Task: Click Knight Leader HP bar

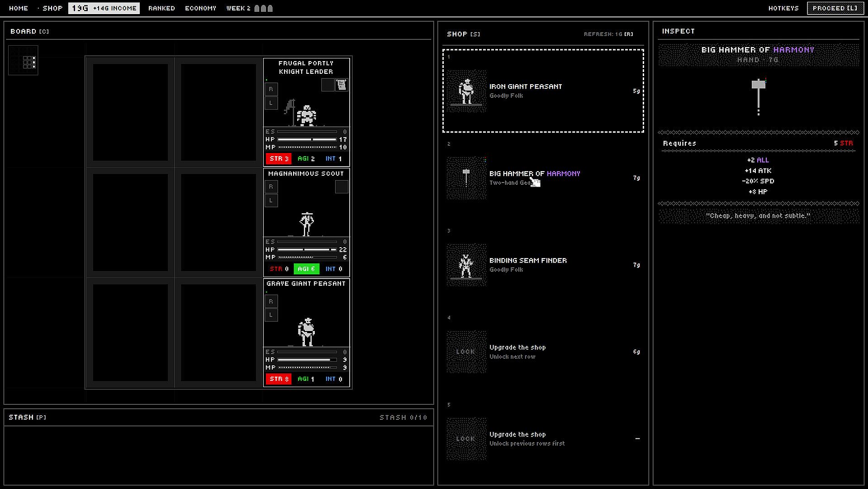Action: tap(307, 139)
